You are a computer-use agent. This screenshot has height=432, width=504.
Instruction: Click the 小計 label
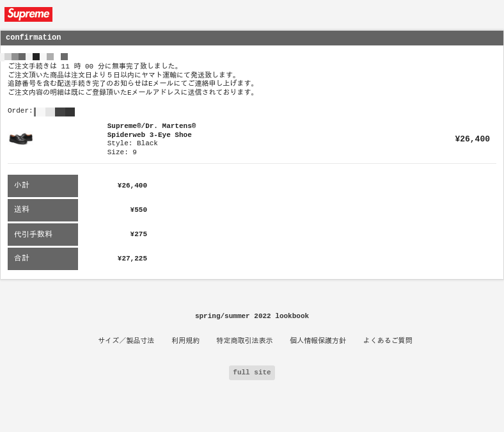[43, 186]
